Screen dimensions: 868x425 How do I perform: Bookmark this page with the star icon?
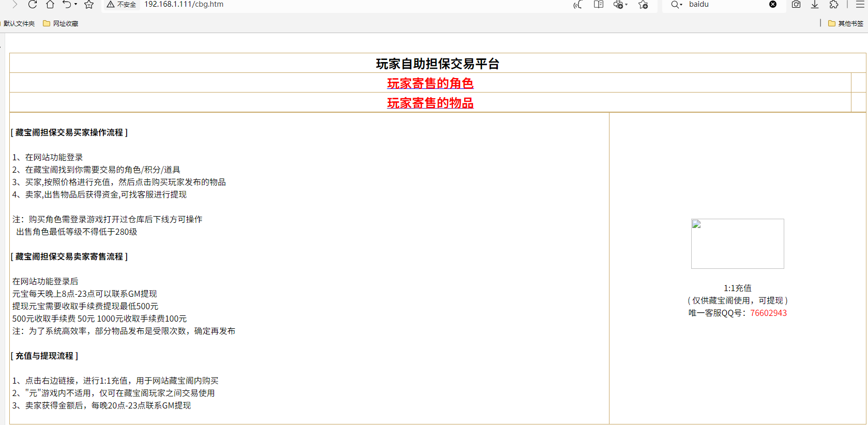[x=89, y=4]
